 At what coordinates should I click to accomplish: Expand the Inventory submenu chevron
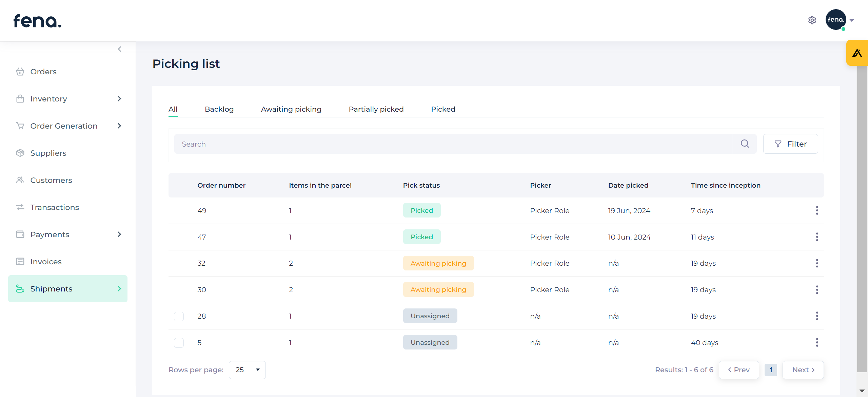point(119,99)
